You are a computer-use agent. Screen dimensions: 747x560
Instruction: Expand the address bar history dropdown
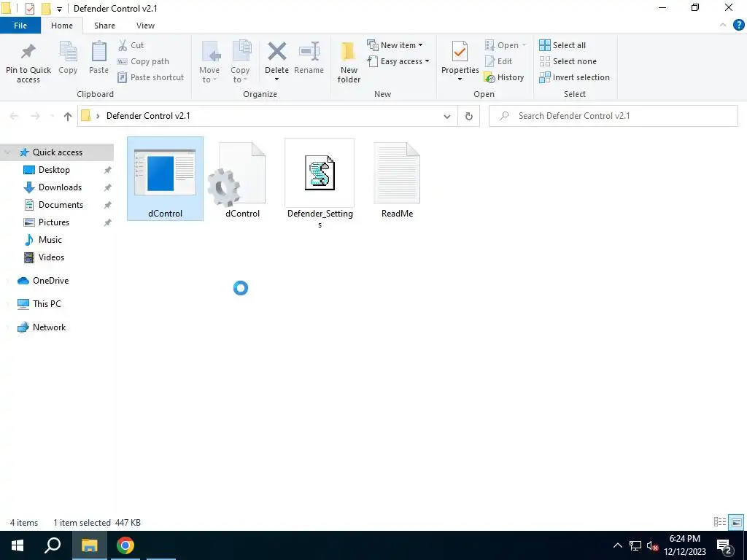[447, 116]
